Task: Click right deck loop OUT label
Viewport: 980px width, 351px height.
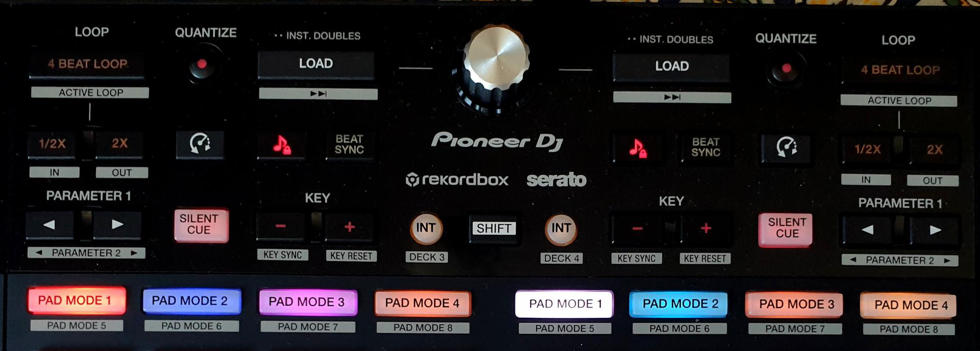Action: point(933,180)
